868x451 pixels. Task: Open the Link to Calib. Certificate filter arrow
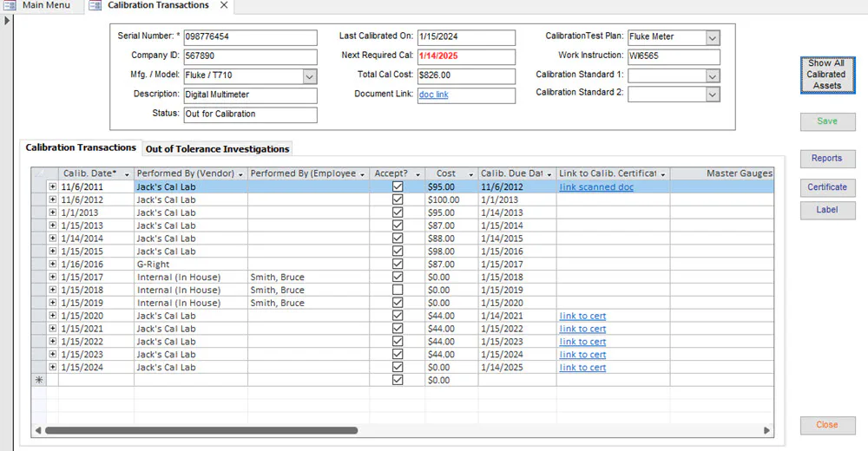click(x=662, y=174)
